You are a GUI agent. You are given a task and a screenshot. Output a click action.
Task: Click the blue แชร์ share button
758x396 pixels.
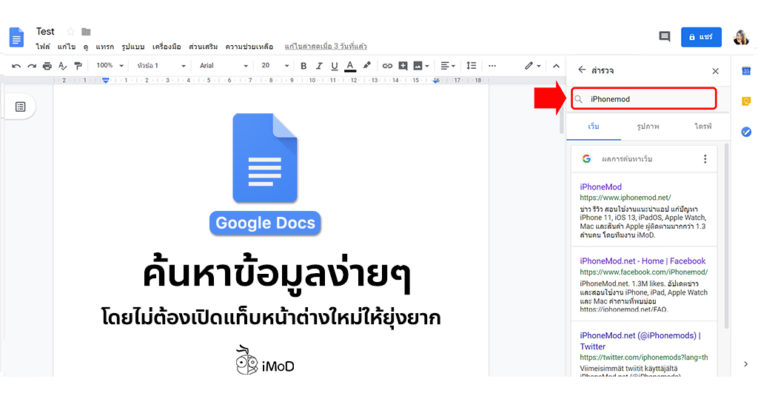[701, 37]
